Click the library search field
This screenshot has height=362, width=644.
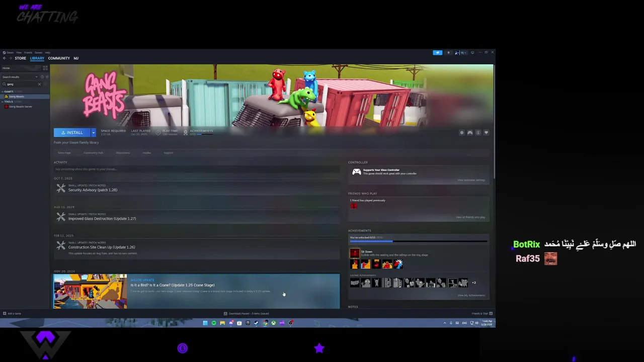tap(21, 84)
